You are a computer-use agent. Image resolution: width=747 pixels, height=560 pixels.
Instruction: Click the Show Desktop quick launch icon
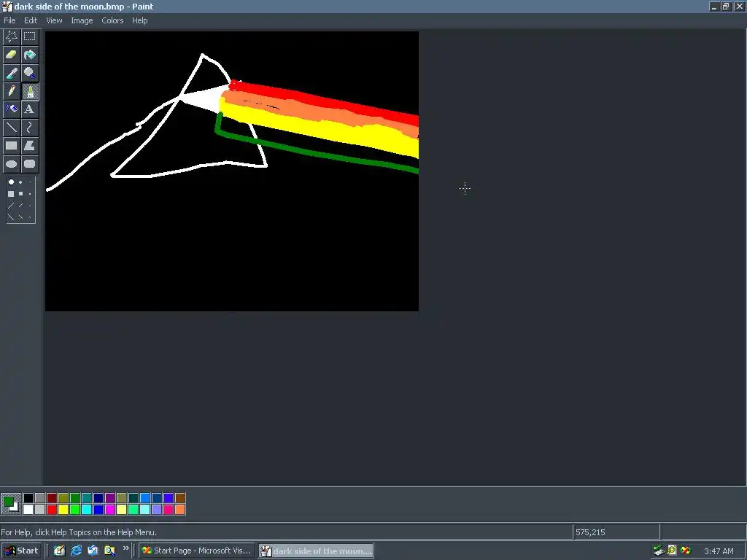pyautogui.click(x=59, y=551)
